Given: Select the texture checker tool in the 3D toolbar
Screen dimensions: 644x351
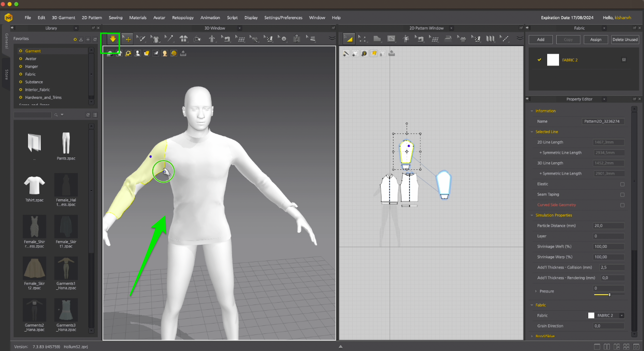Looking at the screenshot, I should (269, 39).
